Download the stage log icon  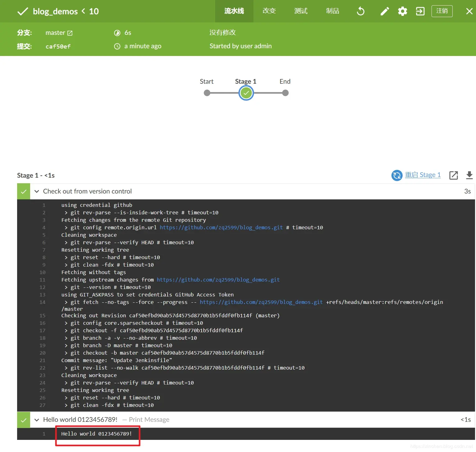pos(469,175)
